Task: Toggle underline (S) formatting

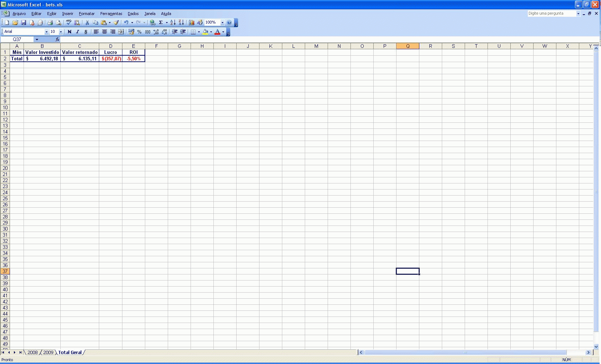Action: (x=86, y=32)
